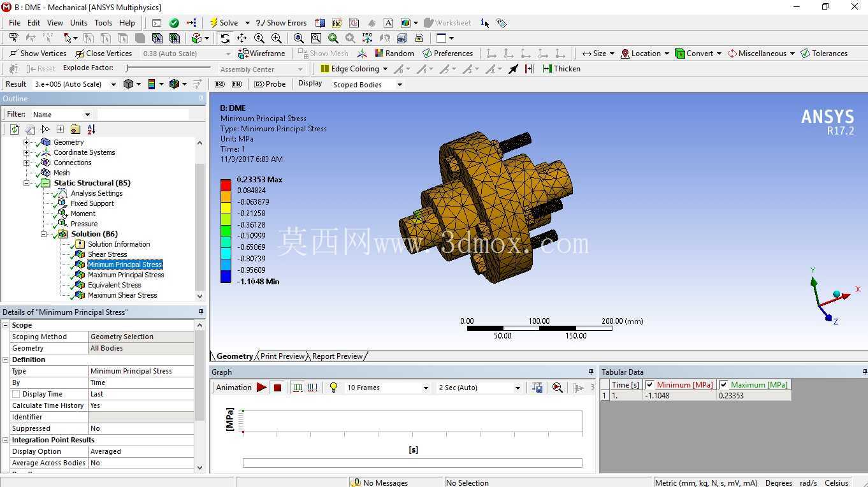The image size is (868, 487).
Task: Expand the Geometry tree node
Action: point(26,142)
